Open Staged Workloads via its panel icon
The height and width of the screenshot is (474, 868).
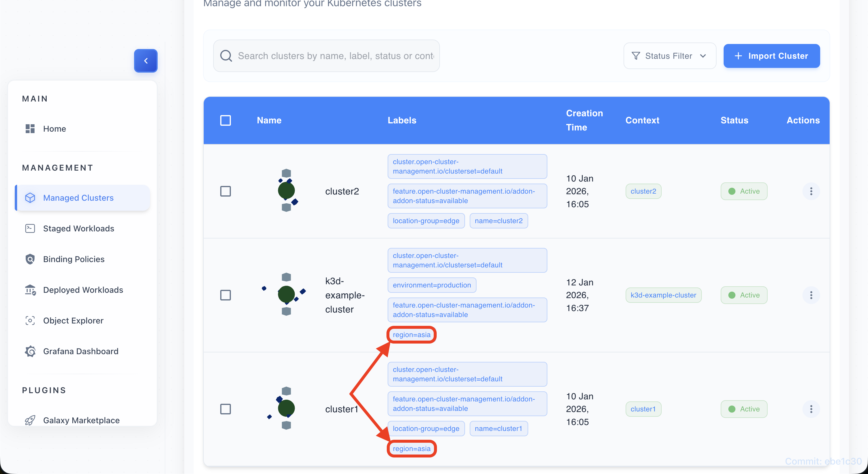30,228
